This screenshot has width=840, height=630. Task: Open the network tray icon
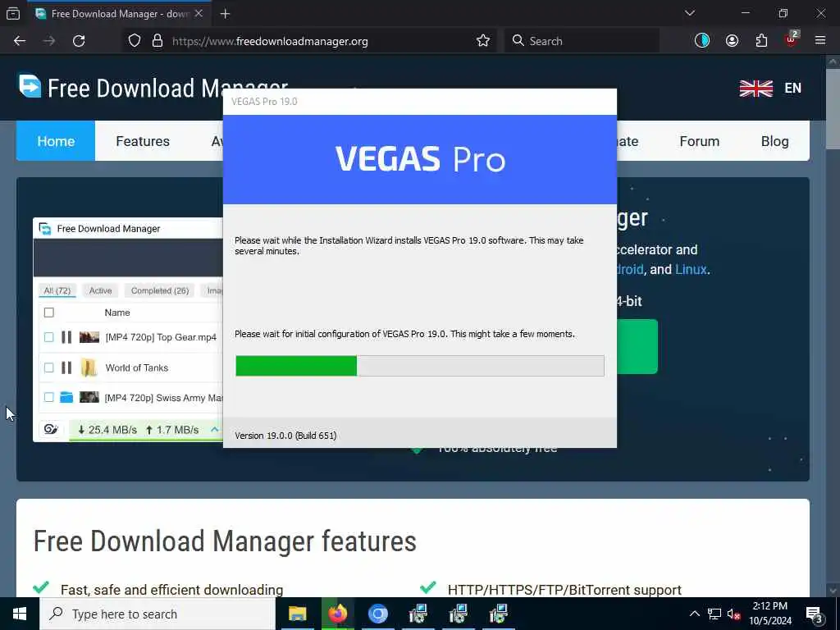pyautogui.click(x=714, y=614)
